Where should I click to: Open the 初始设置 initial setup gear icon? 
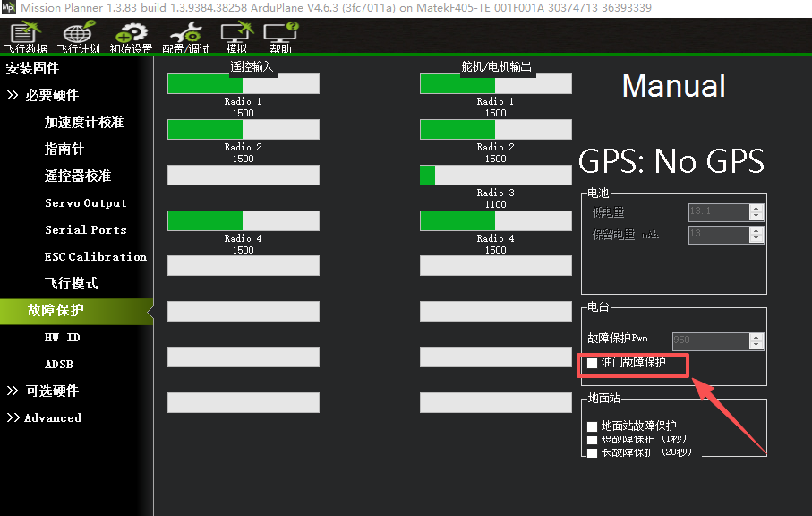131,37
